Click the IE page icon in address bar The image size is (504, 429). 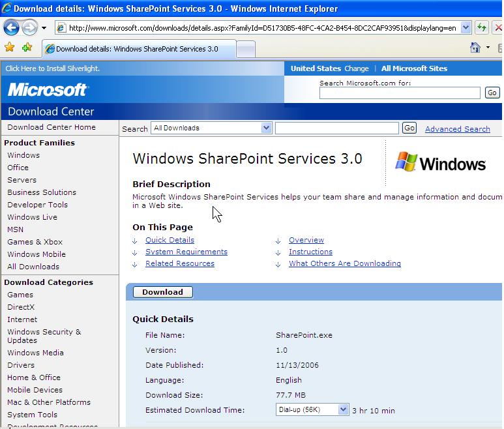[x=61, y=28]
